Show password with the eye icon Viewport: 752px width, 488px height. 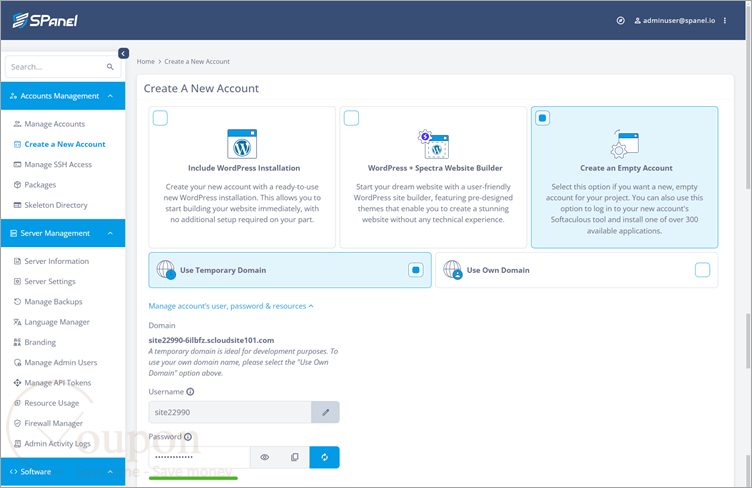point(265,457)
